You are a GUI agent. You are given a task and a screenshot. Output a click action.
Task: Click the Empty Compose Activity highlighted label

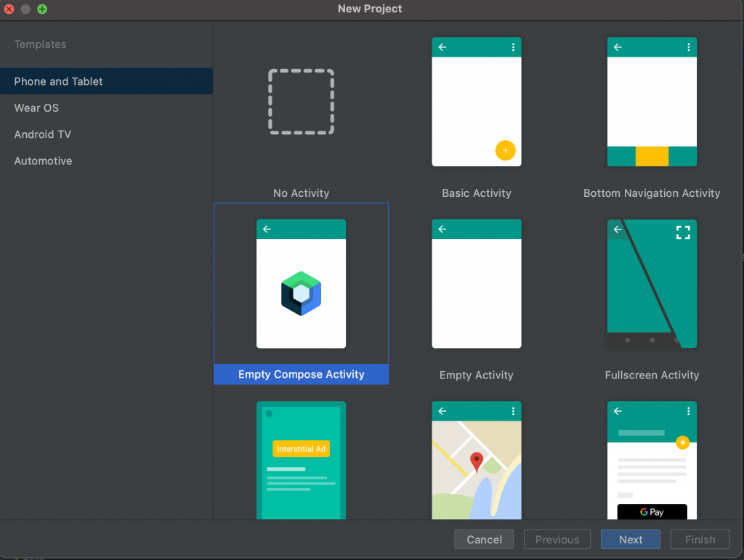[x=302, y=374]
